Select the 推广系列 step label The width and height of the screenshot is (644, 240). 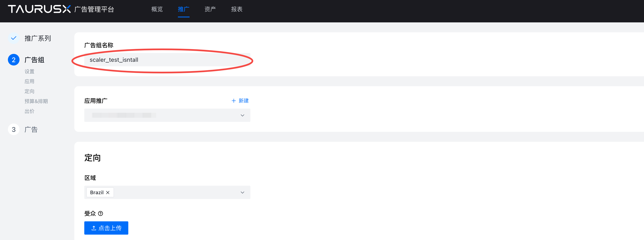click(38, 38)
